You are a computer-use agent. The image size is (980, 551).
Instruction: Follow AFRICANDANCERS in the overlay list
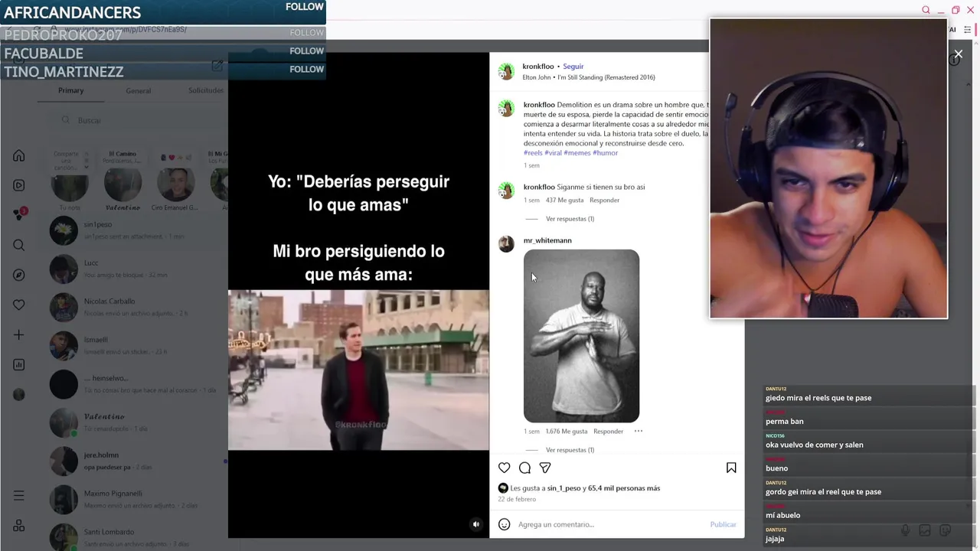point(305,7)
